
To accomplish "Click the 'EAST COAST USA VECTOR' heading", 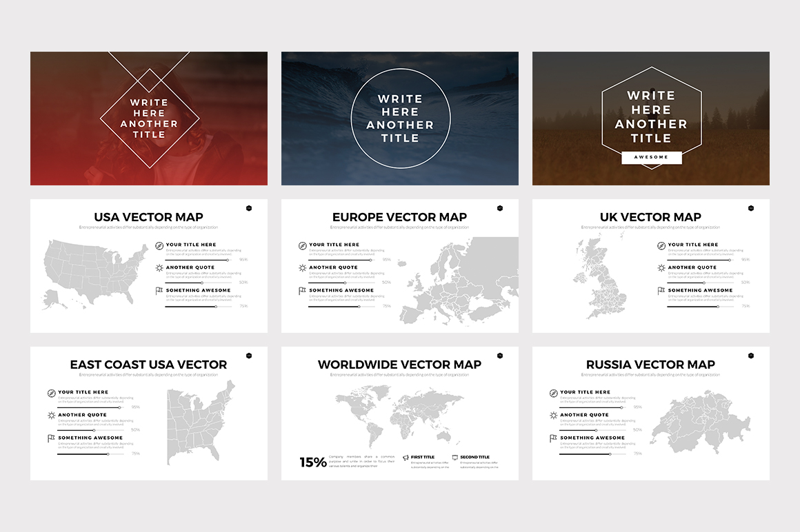I will pos(148,365).
